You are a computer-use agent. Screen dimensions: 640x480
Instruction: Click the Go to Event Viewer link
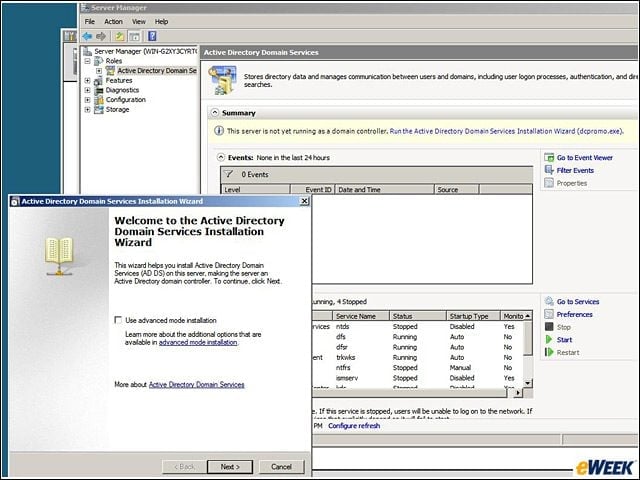click(584, 158)
